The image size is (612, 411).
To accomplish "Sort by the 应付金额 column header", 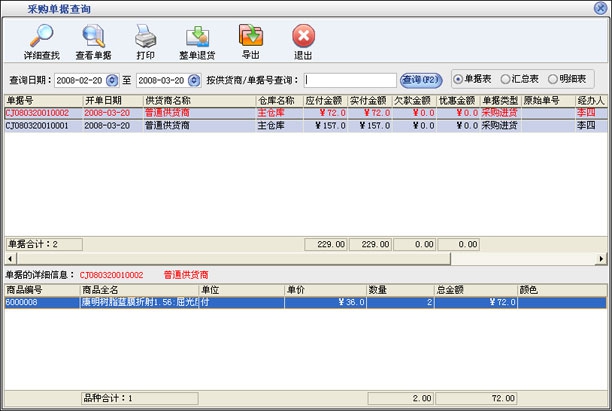I will 324,101.
